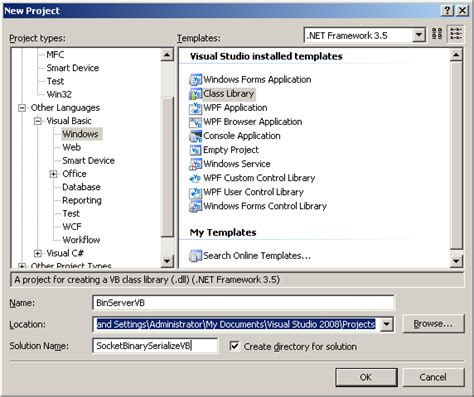The height and width of the screenshot is (397, 474).
Task: Select Workflow project type
Action: click(x=81, y=240)
